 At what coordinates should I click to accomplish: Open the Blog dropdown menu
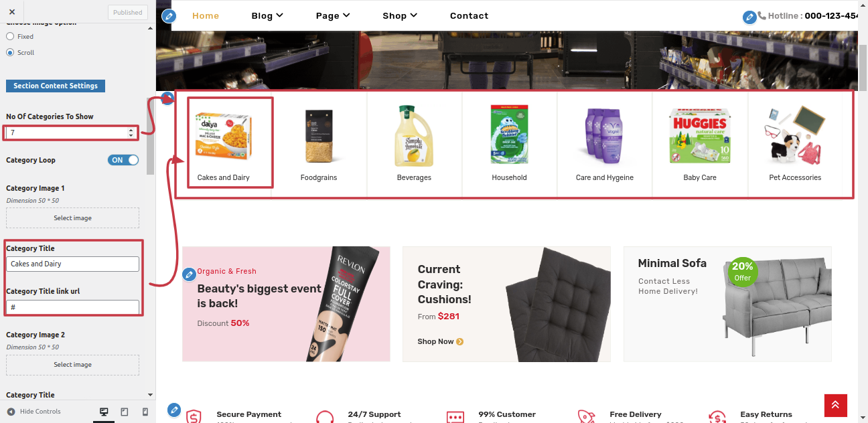point(267,15)
